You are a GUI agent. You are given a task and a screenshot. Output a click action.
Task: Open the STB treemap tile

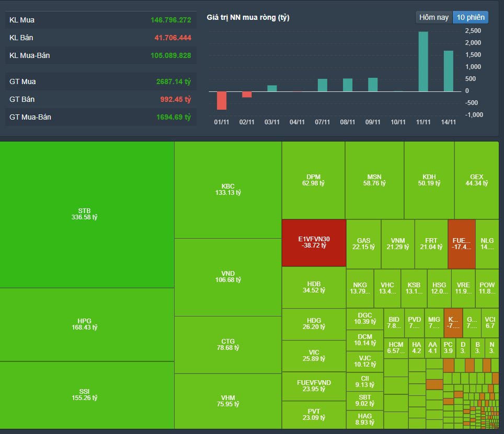pyautogui.click(x=87, y=214)
